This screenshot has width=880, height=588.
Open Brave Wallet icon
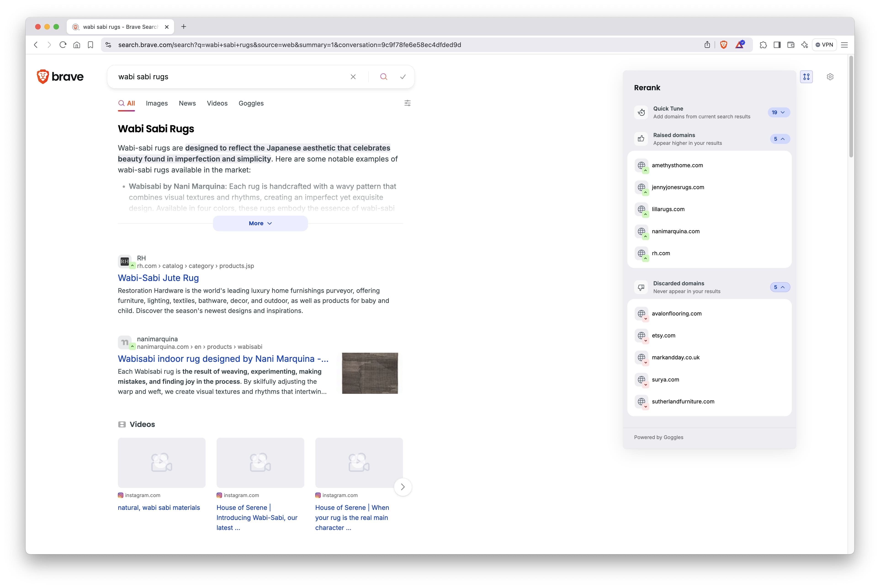click(791, 45)
